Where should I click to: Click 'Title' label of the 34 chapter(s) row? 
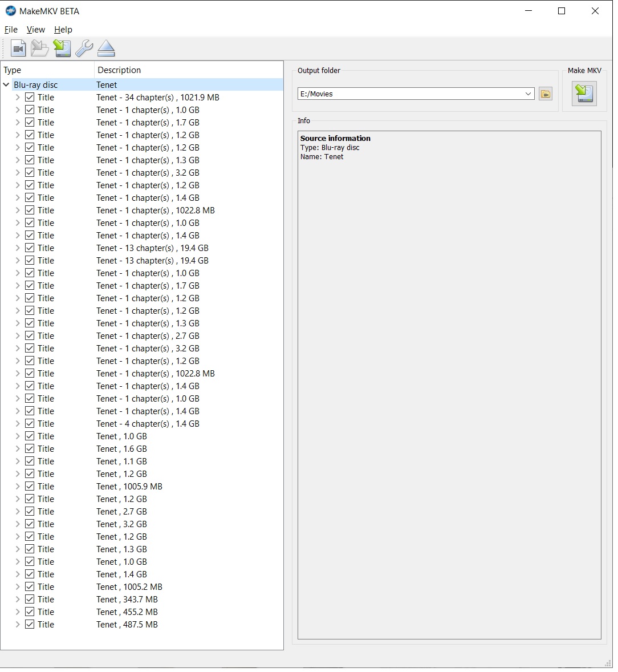coord(46,98)
